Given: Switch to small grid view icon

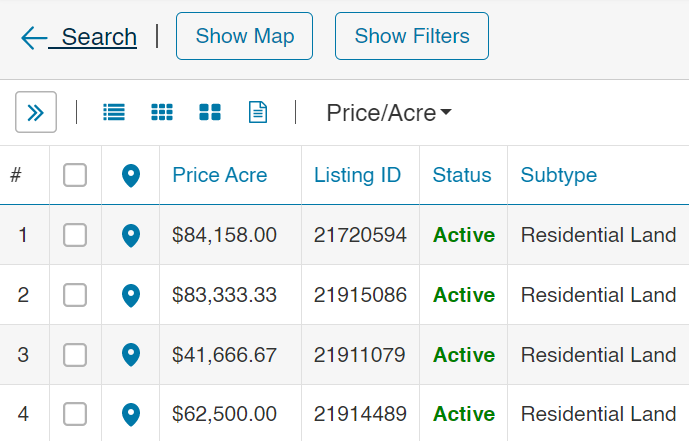Looking at the screenshot, I should [x=162, y=112].
